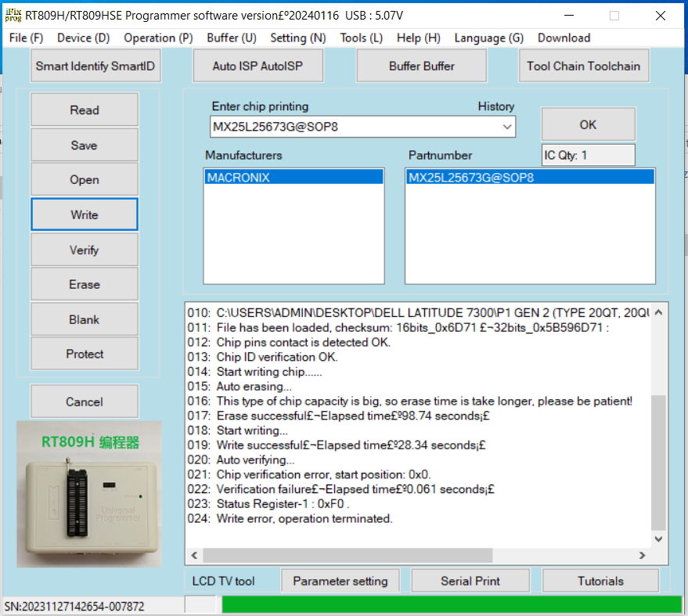
Task: Select MACRONIX in the Manufacturers list
Action: click(294, 178)
